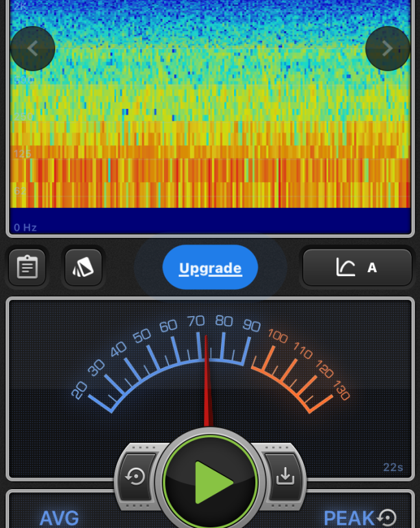Open the themes swatch cards icon

click(84, 267)
